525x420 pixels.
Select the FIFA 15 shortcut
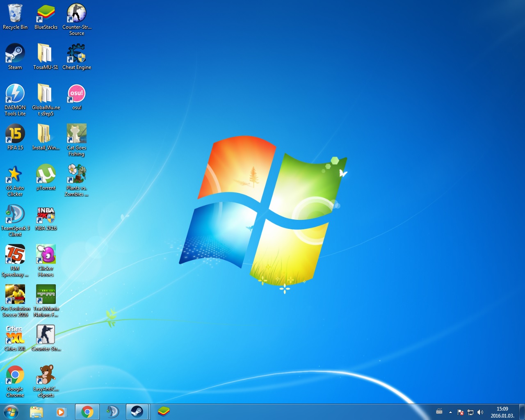coord(15,137)
